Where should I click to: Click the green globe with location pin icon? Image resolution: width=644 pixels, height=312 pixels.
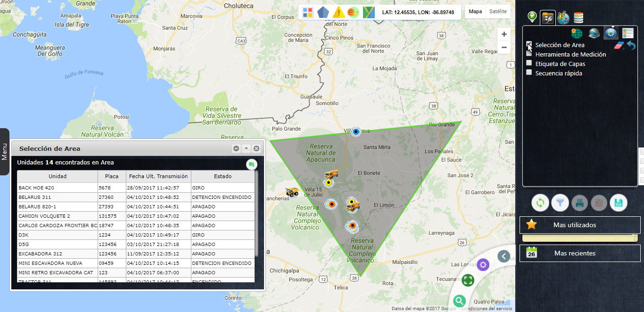pos(577,33)
